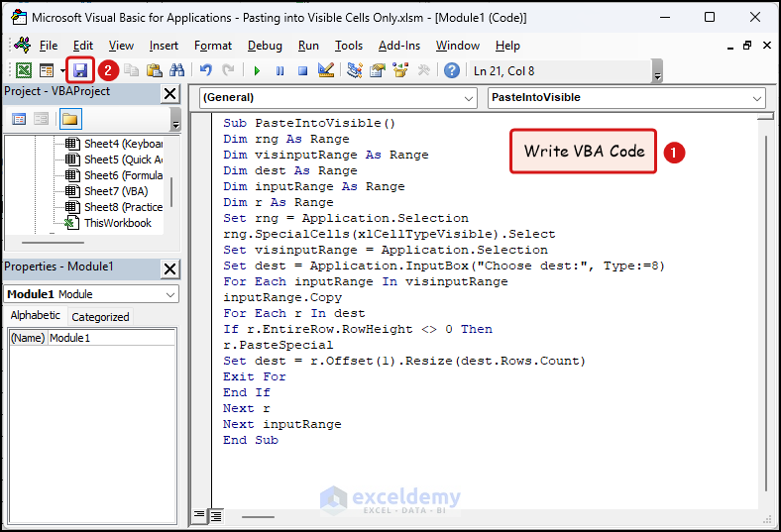Click the 'Sub PasteIntoVisible()' code line

click(x=309, y=123)
